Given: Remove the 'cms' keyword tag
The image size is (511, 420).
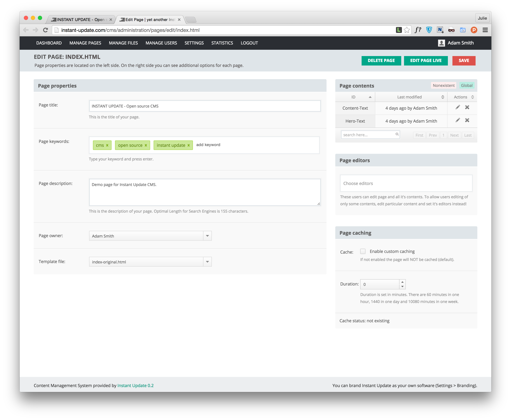Looking at the screenshot, I should click(107, 145).
